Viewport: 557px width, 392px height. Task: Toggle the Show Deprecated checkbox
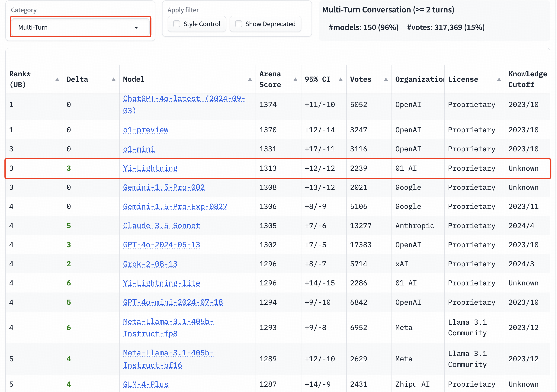tap(239, 24)
